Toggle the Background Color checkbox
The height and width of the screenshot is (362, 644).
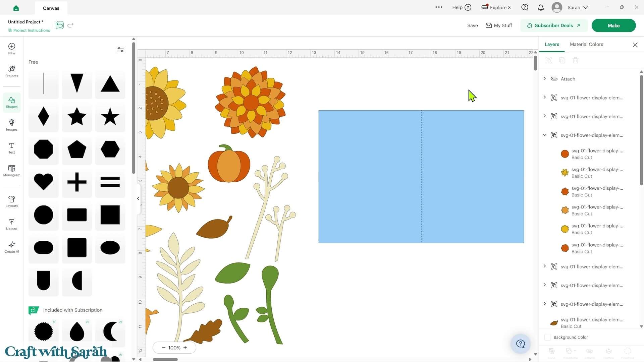(x=548, y=337)
